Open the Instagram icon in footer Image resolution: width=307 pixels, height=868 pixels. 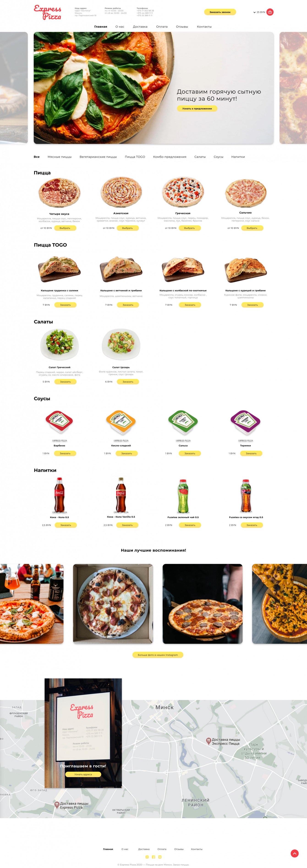coord(147,857)
